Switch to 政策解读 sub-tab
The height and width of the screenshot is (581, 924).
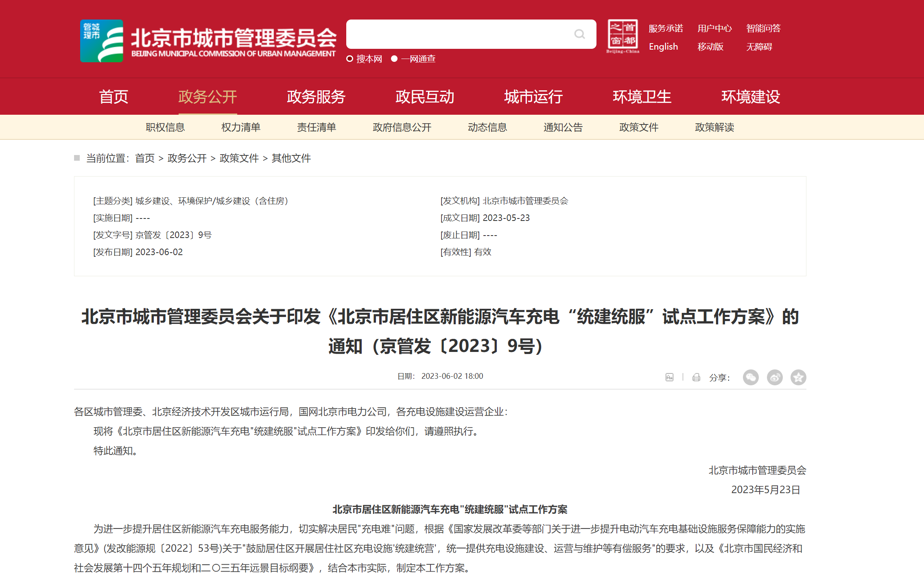[714, 127]
